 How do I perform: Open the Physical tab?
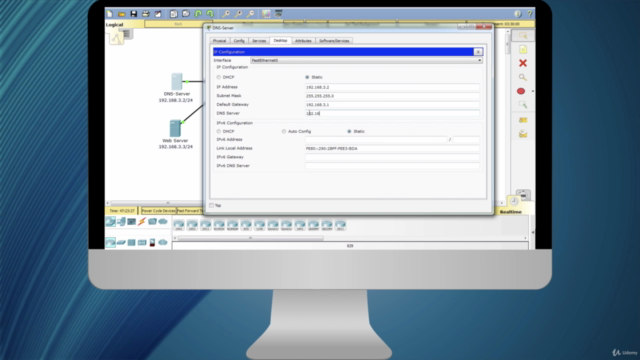click(x=219, y=41)
